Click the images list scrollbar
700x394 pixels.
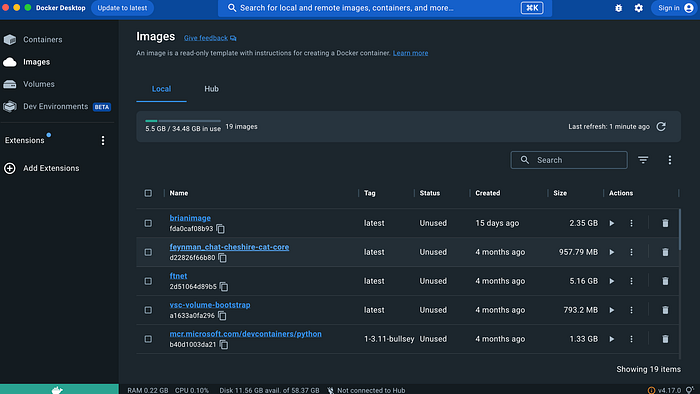point(680,230)
